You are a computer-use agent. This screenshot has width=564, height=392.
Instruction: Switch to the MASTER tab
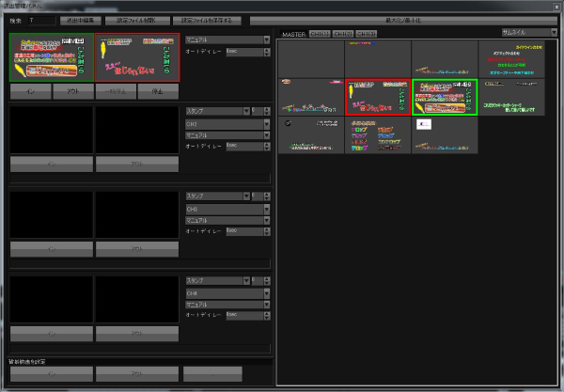293,34
